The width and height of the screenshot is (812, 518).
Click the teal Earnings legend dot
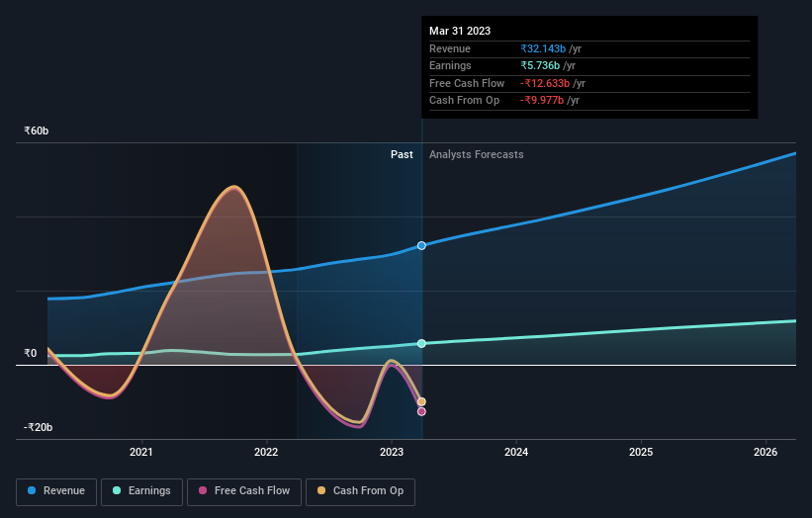[x=117, y=490]
